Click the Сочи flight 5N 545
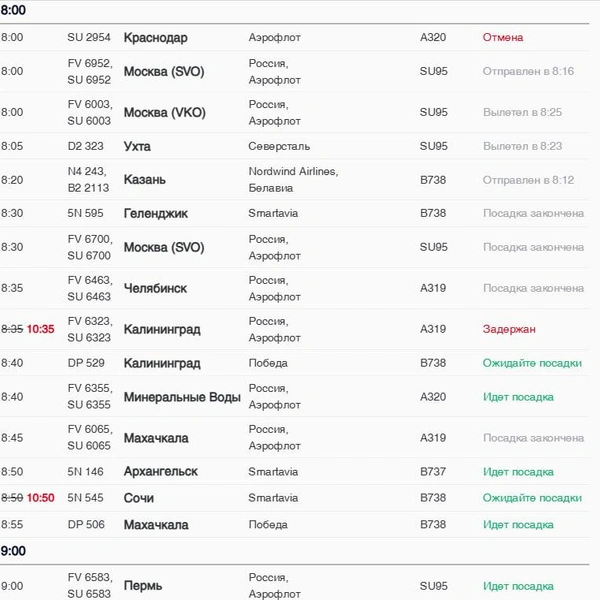 pos(294,498)
